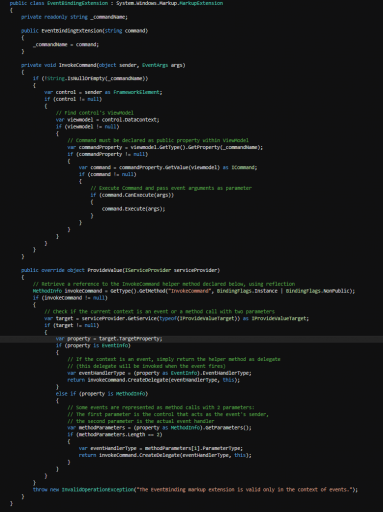The height and width of the screenshot is (512, 383).
Task: Click the 'if (control != null)' line
Action: [73, 99]
